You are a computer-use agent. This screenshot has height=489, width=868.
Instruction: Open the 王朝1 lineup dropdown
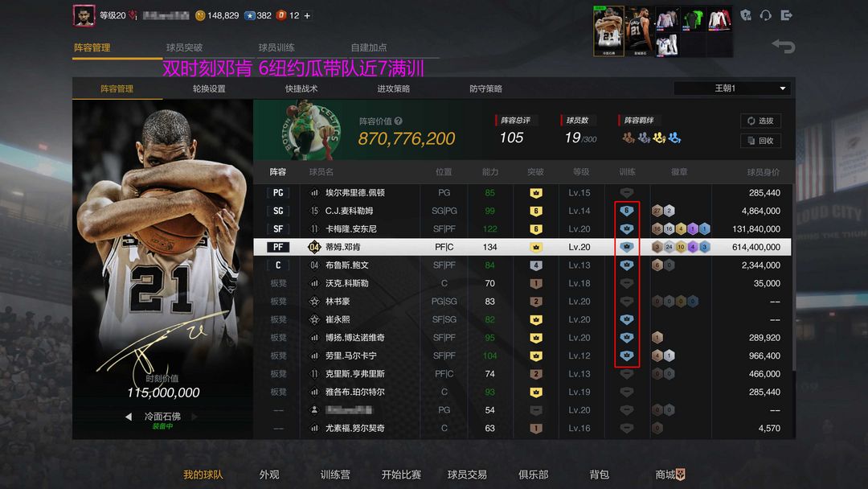[x=732, y=88]
